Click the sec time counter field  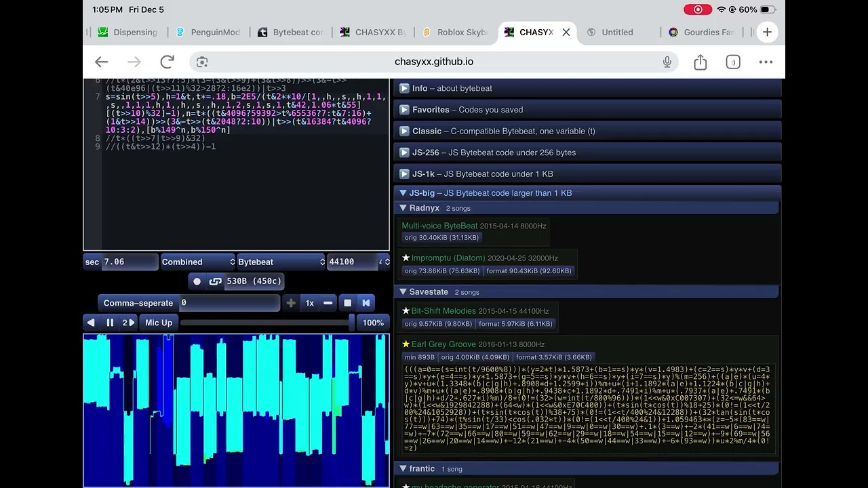coord(130,262)
